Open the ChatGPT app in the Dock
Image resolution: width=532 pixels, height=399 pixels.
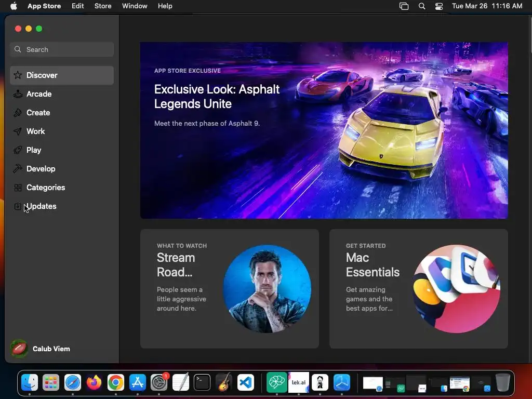[x=277, y=382]
